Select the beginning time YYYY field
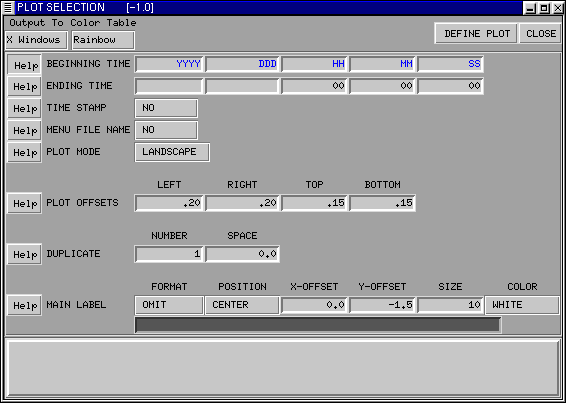Screen dimensions: 566x403 169,64
